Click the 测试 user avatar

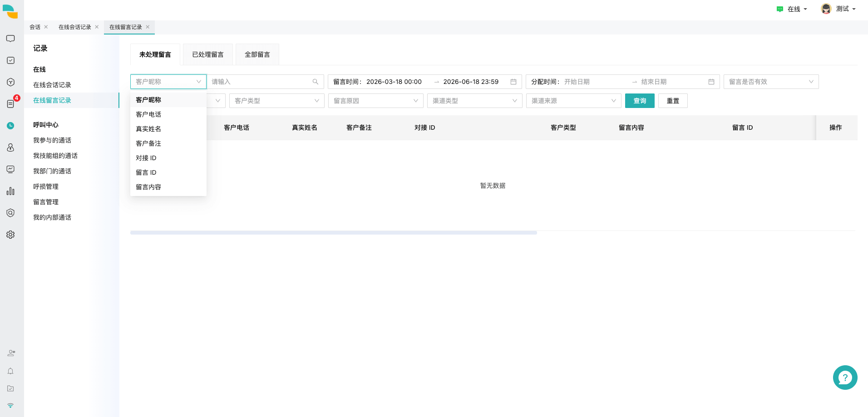coord(826,9)
